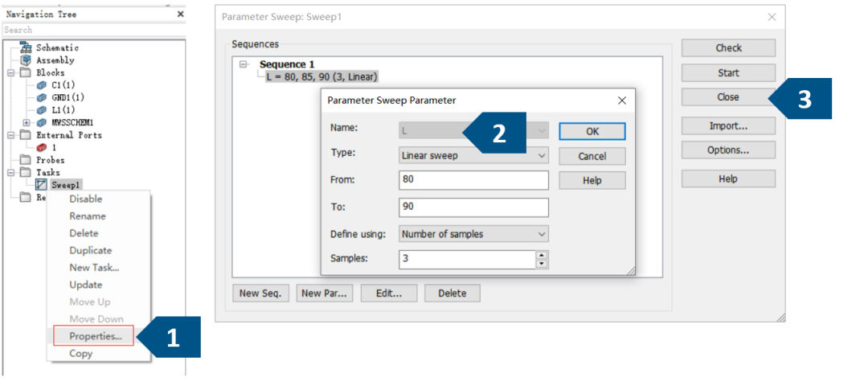868x386 pixels.
Task: Collapse Sequence 1 in Sequences list
Action: pyautogui.click(x=243, y=64)
